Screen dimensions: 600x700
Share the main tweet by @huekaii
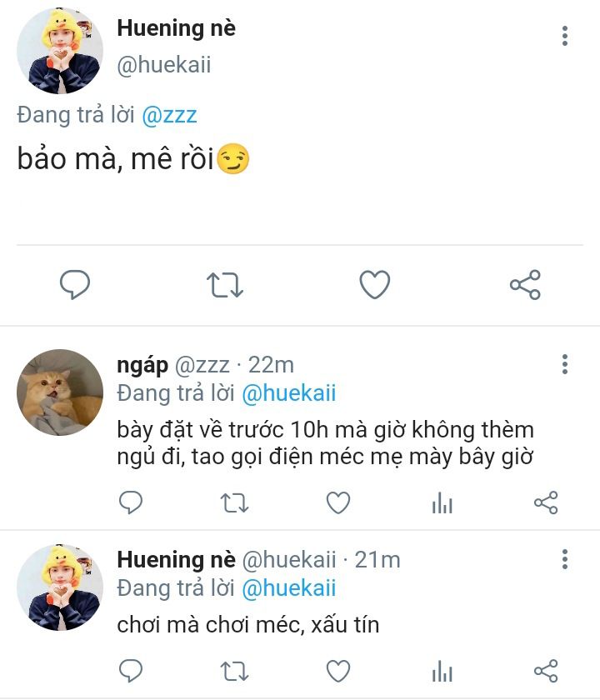click(525, 285)
